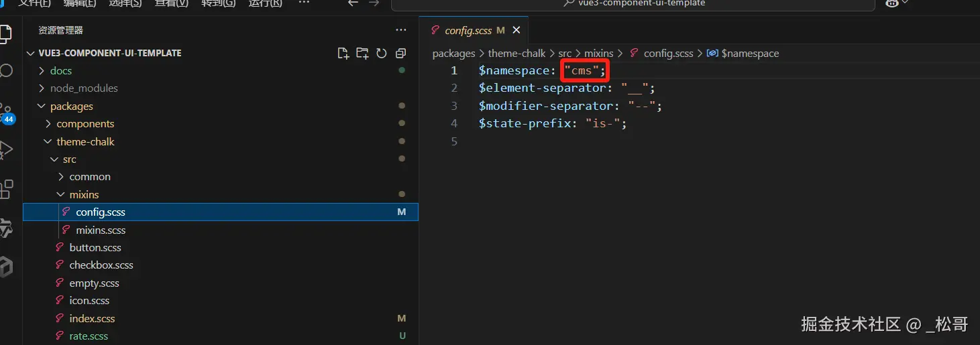Click the $modifier-separator line of code
This screenshot has width=980, height=345.
coord(570,106)
